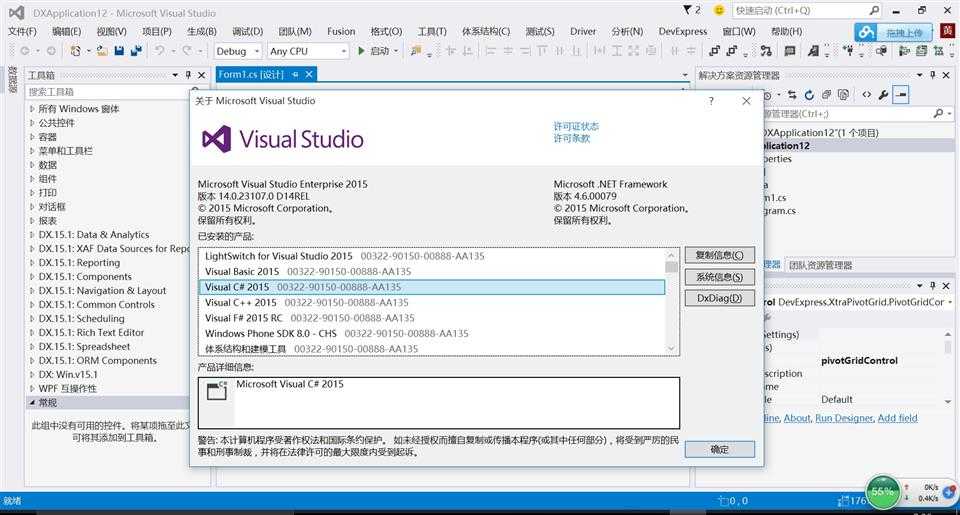Image resolution: width=960 pixels, height=515 pixels.
Task: Open the notifications flag icon
Action: tap(688, 10)
